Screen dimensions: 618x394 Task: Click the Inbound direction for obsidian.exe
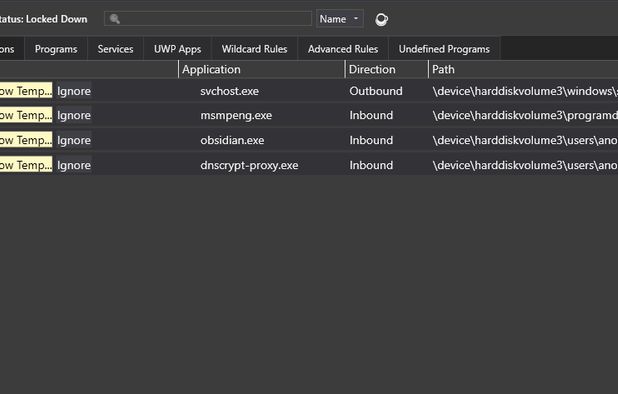coord(371,140)
